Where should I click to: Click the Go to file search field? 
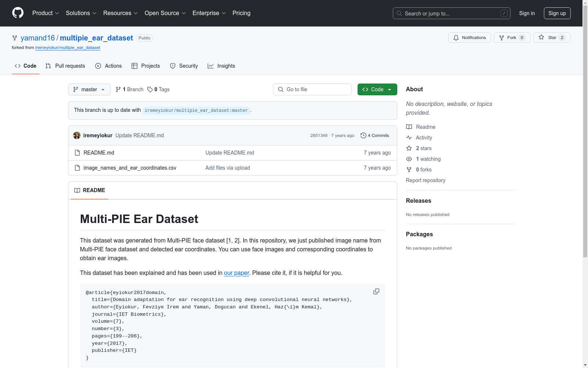tap(312, 89)
